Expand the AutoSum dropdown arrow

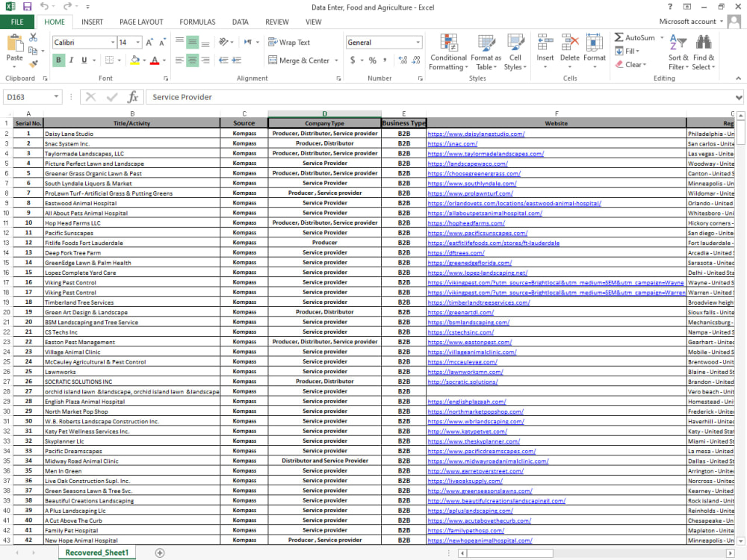coord(662,37)
